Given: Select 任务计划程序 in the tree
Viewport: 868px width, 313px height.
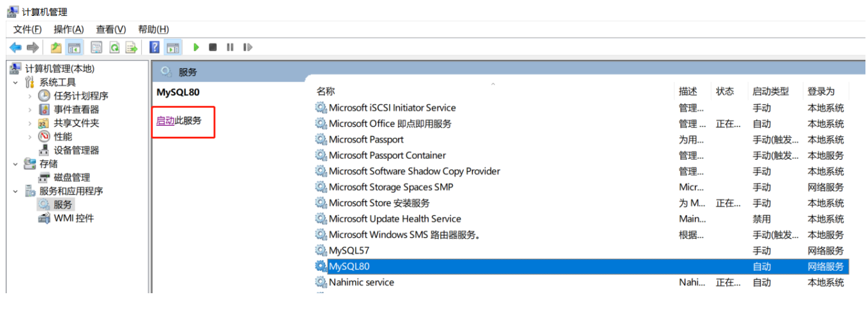Looking at the screenshot, I should coord(81,96).
